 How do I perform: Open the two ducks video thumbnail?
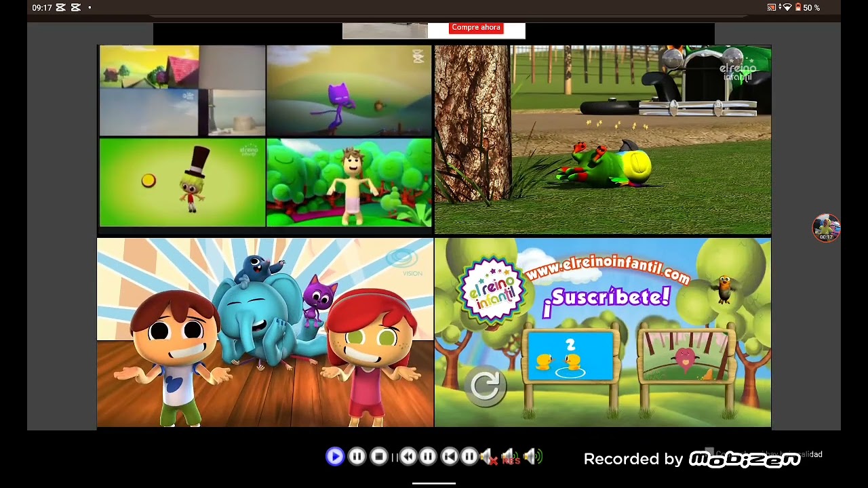570,356
